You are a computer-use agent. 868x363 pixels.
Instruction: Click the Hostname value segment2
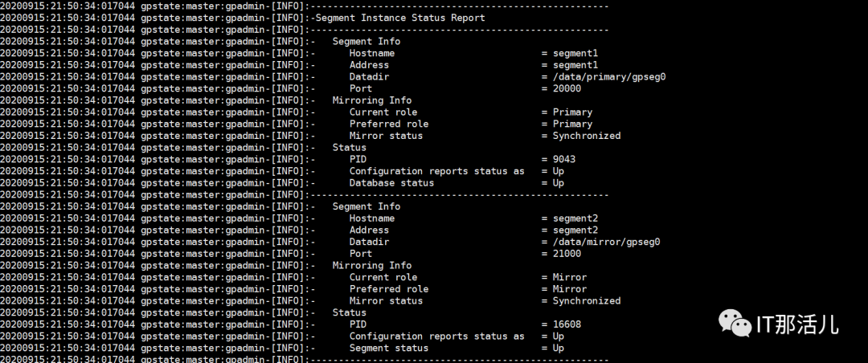click(x=575, y=218)
